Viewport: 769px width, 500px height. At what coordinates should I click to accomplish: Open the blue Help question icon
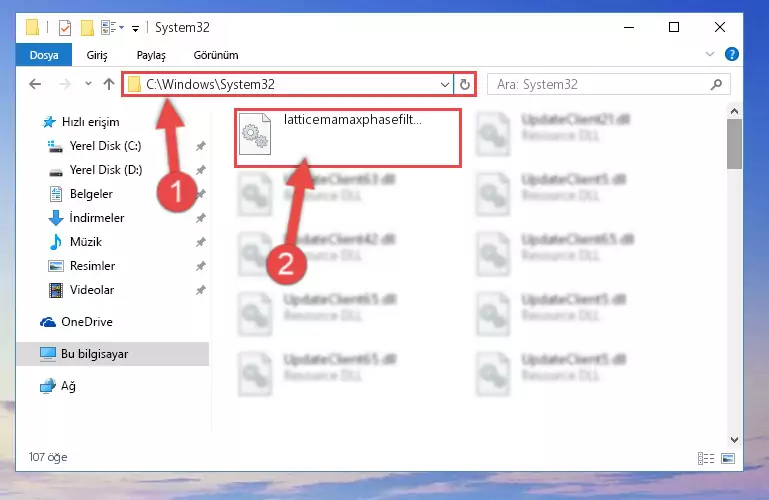[x=731, y=54]
